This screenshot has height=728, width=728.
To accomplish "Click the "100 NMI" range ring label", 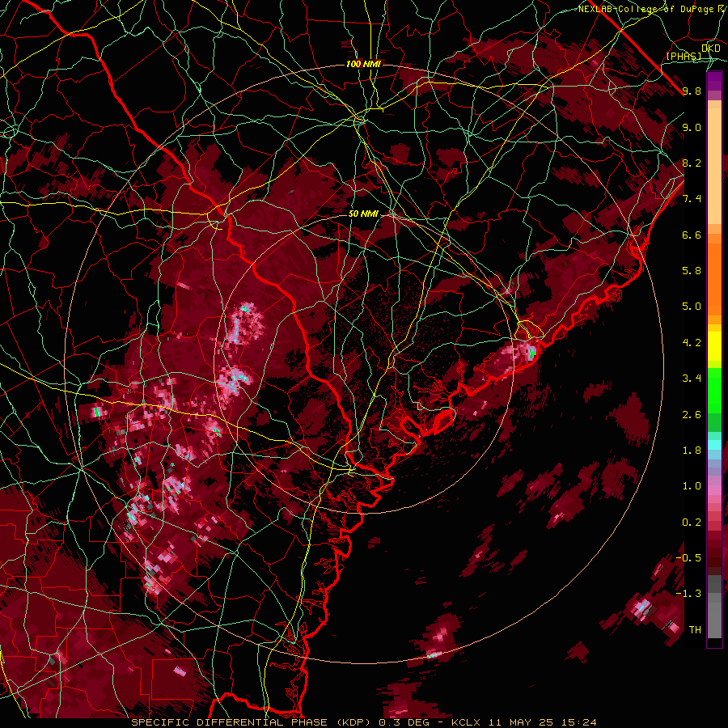I will (363, 64).
